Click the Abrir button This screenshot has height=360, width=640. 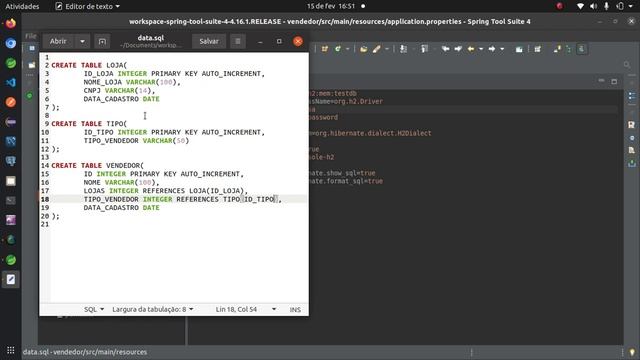pyautogui.click(x=58, y=41)
